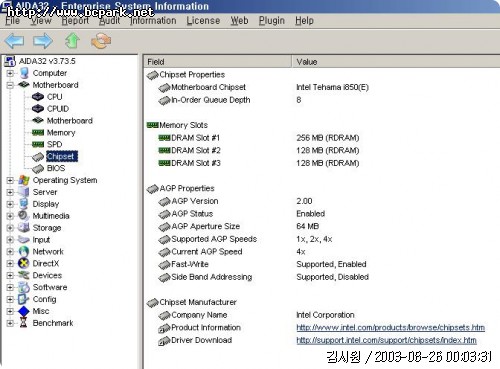500x369 pixels.
Task: Click the Network globe icon
Action: click(x=24, y=251)
